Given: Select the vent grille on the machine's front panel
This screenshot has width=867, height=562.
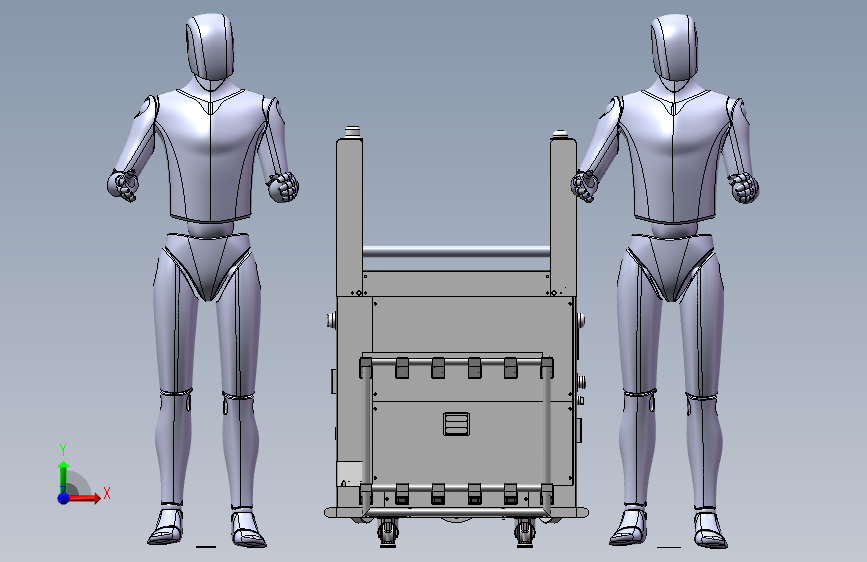Looking at the screenshot, I should click(x=457, y=424).
